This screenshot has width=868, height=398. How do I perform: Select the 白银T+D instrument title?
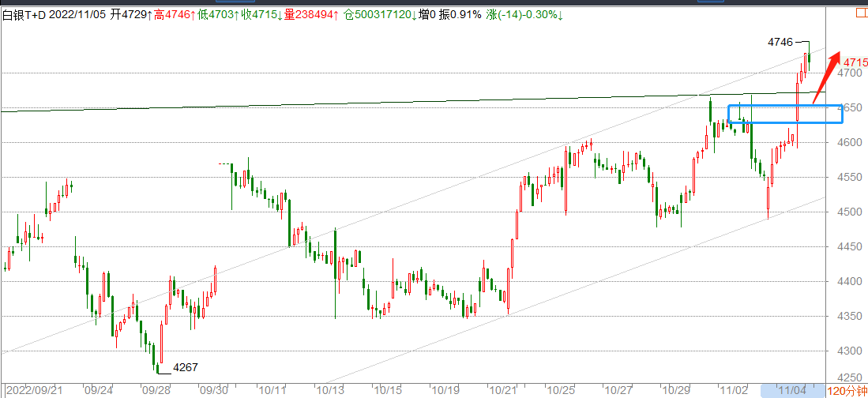(24, 15)
